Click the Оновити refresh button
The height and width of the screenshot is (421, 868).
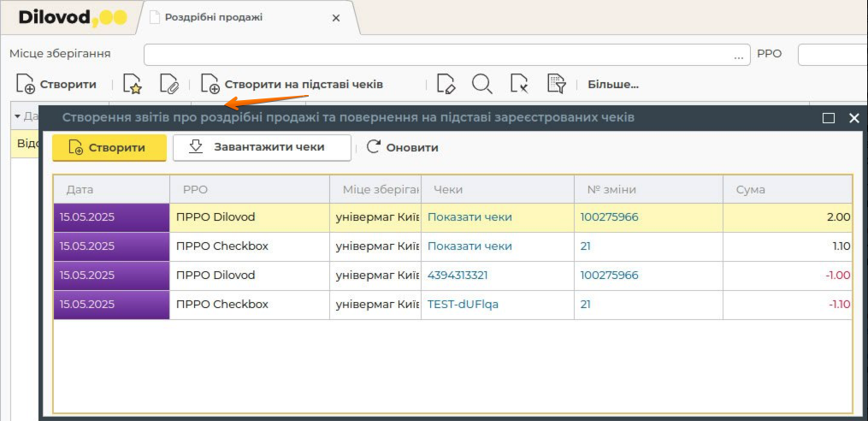pos(403,147)
